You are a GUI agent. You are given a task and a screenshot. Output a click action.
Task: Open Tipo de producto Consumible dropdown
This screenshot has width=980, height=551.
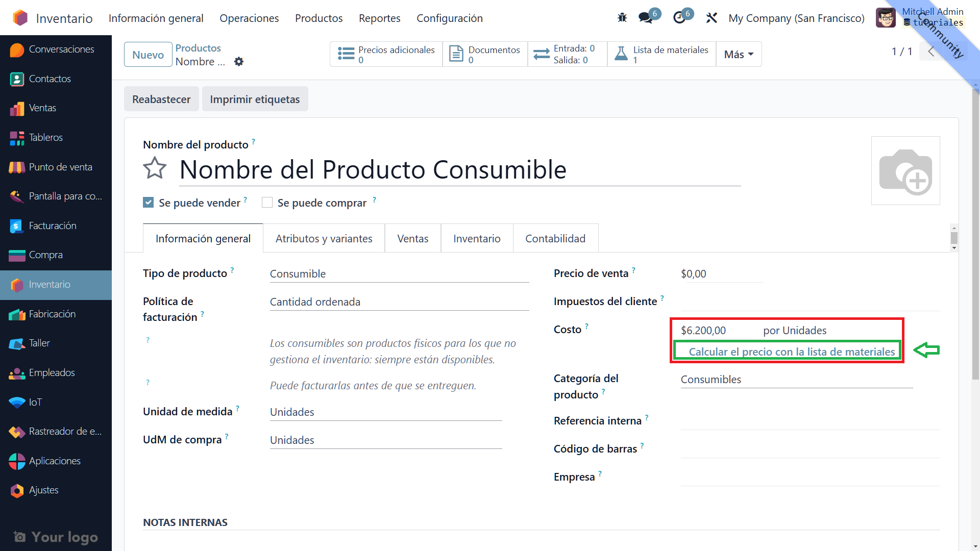coord(399,274)
